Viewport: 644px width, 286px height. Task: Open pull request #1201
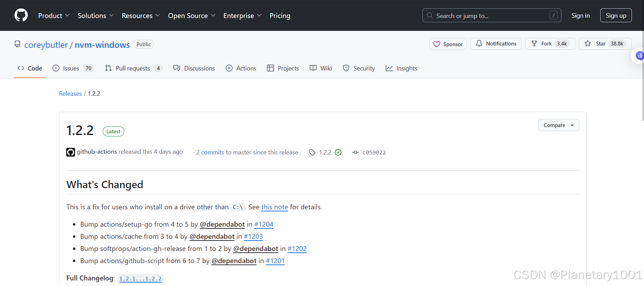coord(275,261)
